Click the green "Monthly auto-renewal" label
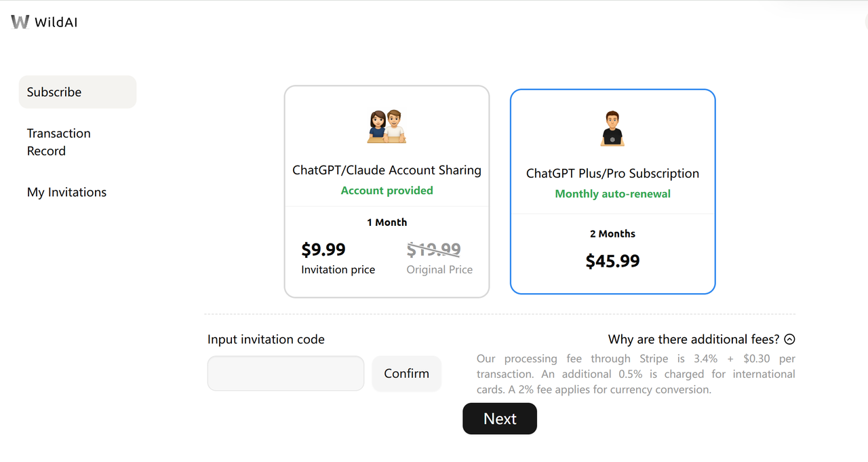Screen dimensions: 868x462 [612, 194]
